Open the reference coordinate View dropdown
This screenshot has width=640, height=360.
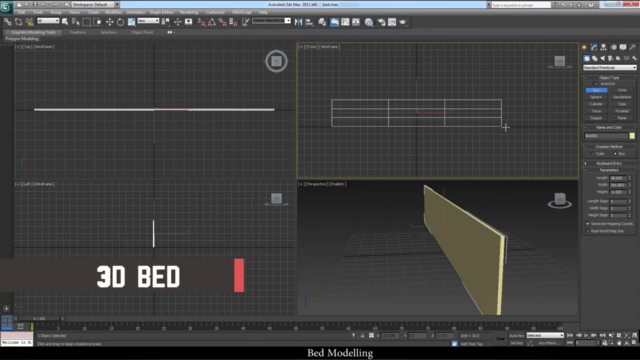[148, 21]
